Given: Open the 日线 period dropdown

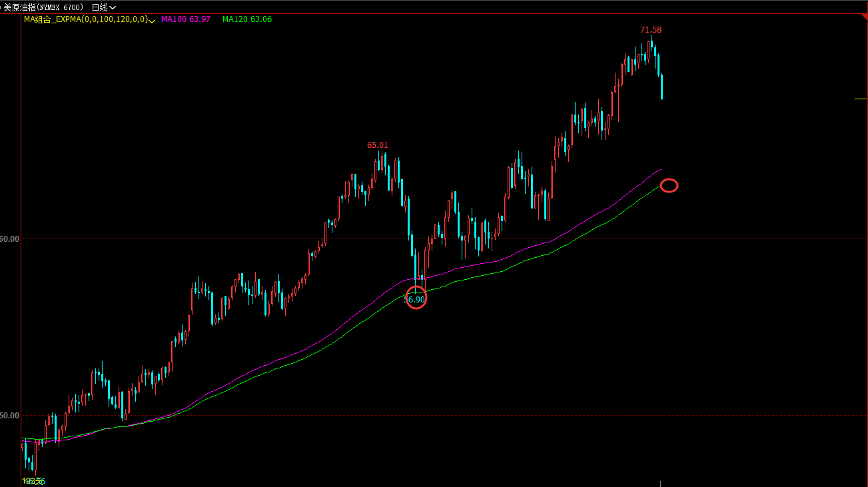Looking at the screenshot, I should (x=103, y=7).
